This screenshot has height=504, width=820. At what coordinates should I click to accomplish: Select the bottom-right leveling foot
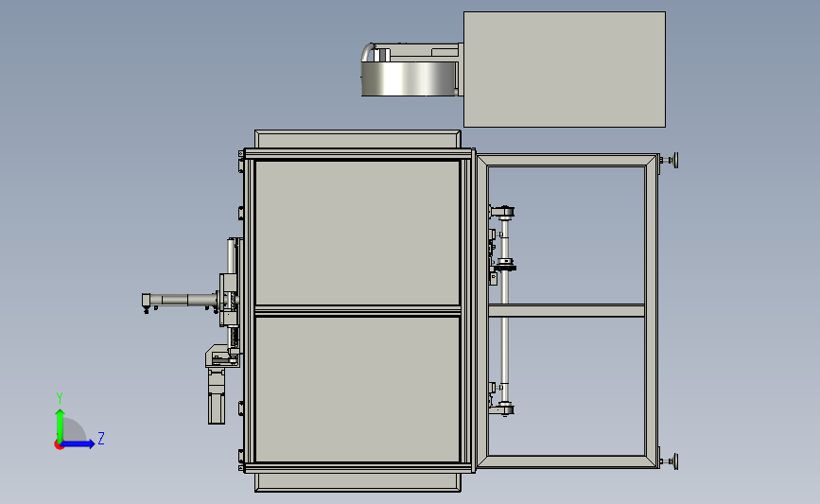click(670, 461)
